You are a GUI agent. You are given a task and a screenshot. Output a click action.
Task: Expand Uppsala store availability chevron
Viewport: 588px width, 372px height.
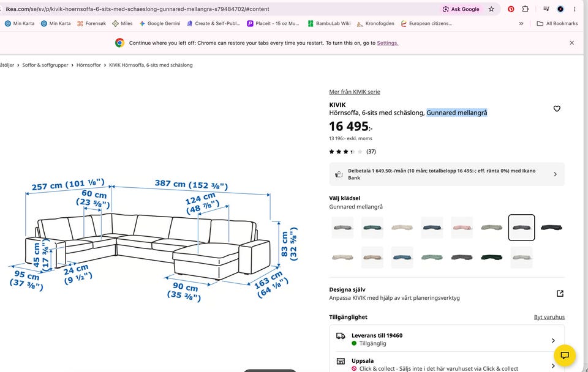pyautogui.click(x=553, y=366)
